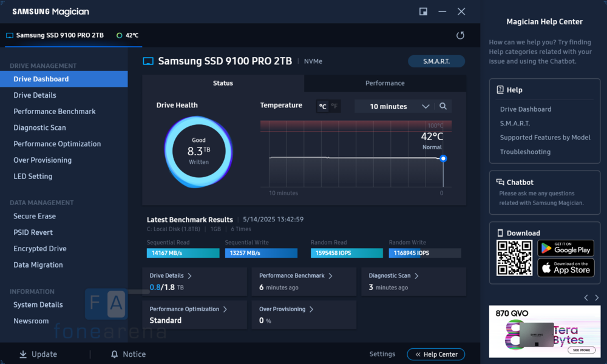Click the temperature graph search magnifier icon
The width and height of the screenshot is (607, 364).
(443, 106)
